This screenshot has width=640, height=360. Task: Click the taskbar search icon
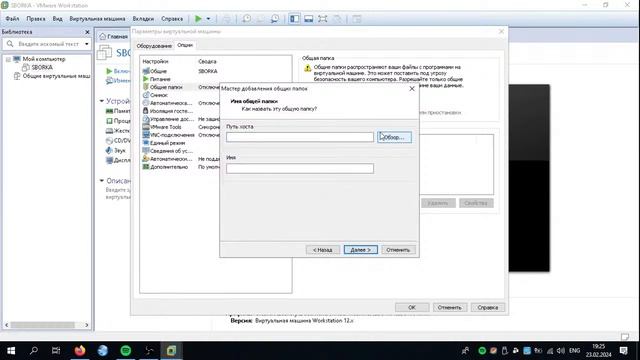click(x=34, y=351)
